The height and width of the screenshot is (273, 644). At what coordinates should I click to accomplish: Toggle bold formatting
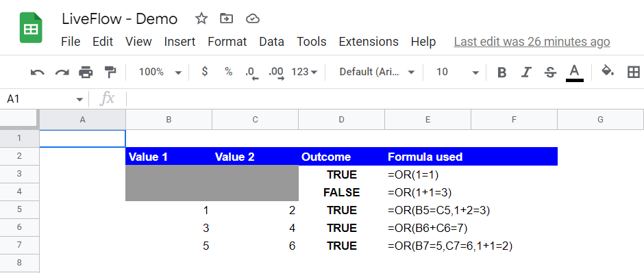[x=501, y=73]
